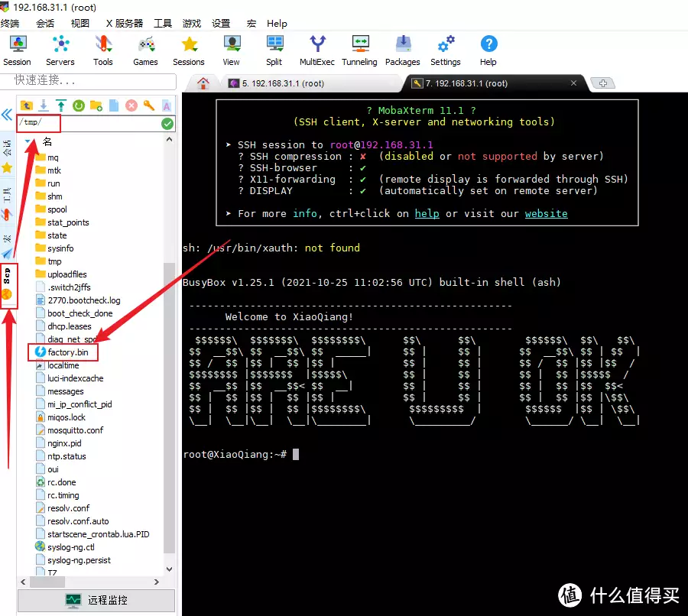Open the 终端 menu

point(10,23)
